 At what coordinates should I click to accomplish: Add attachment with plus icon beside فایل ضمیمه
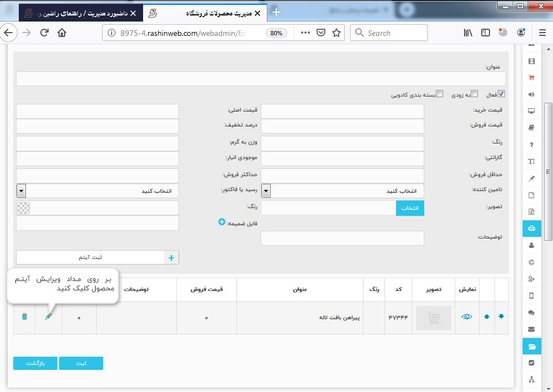coord(222,222)
